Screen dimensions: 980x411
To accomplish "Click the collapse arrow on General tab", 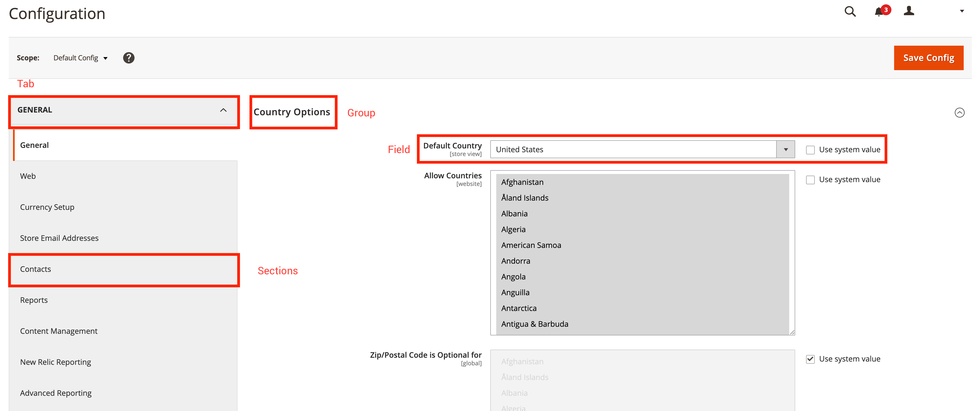I will 223,110.
